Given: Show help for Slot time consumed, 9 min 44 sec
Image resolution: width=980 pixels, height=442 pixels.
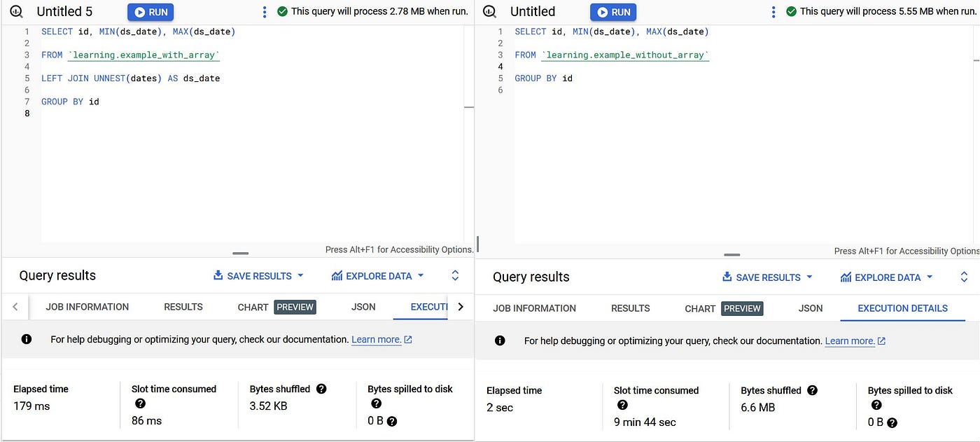Looking at the screenshot, I should coord(622,405).
